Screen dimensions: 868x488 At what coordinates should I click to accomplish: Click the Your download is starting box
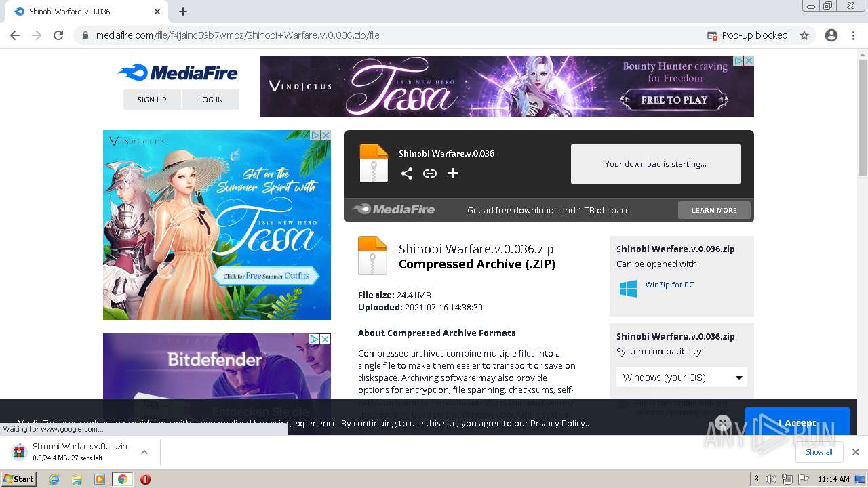[x=655, y=164]
